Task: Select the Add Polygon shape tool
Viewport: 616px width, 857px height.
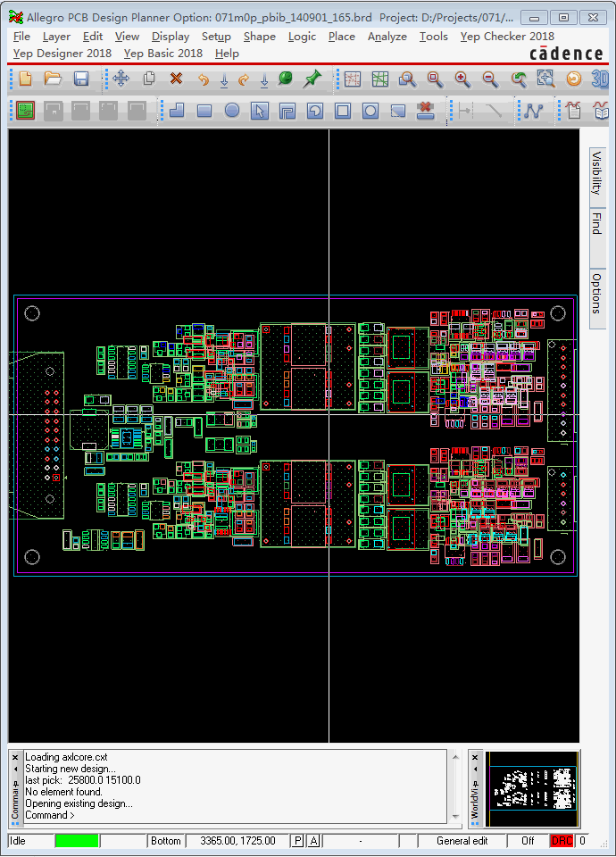Action: (x=177, y=111)
